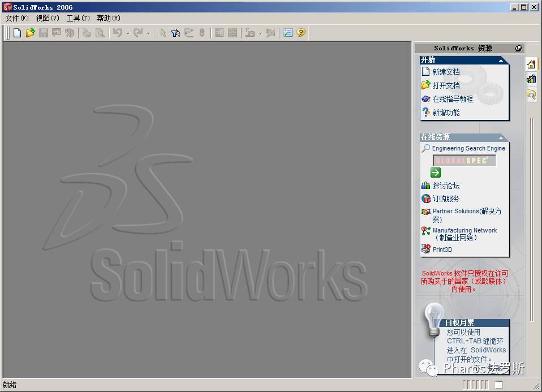Click the red license notice text

coord(464,281)
